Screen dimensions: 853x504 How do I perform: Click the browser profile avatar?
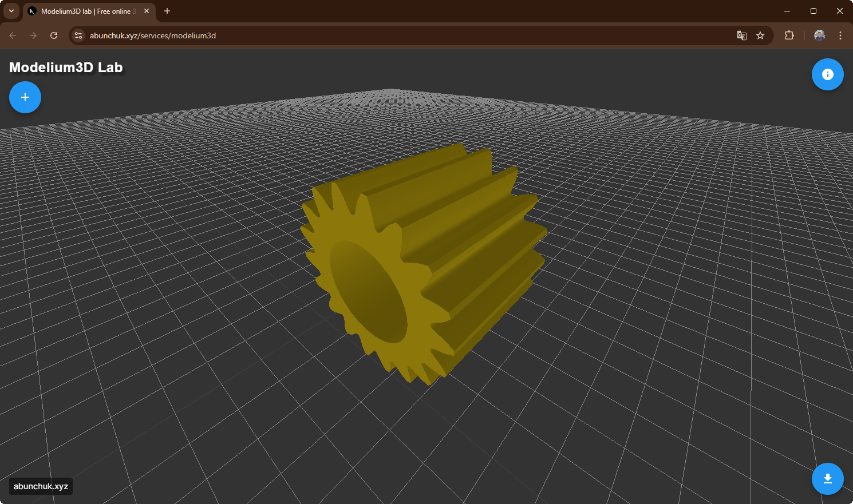click(x=819, y=35)
